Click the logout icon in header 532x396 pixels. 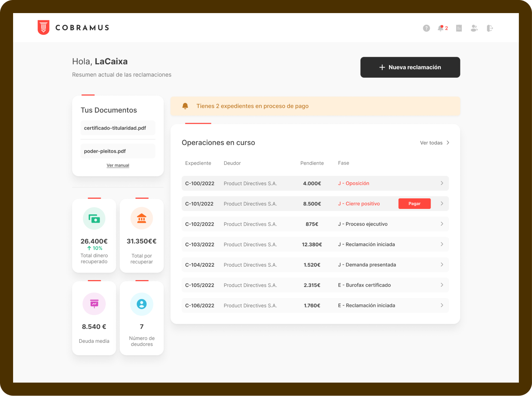(x=490, y=28)
